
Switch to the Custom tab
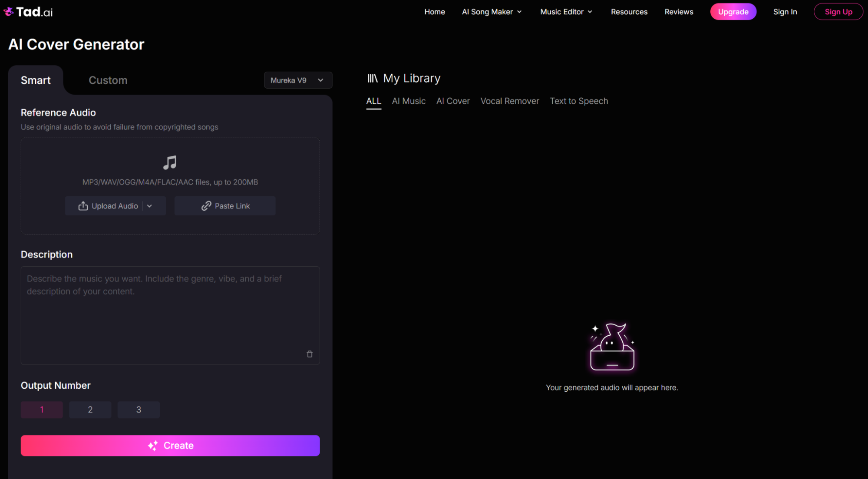[x=108, y=80]
